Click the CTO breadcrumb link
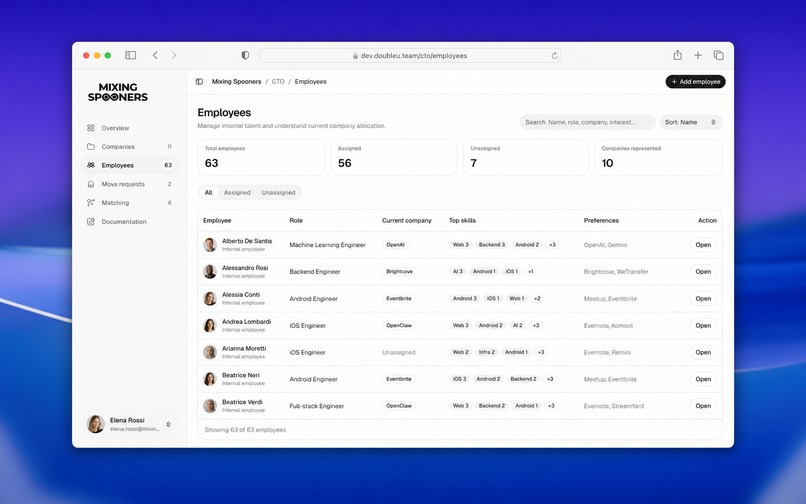This screenshot has width=806, height=504. pos(278,81)
